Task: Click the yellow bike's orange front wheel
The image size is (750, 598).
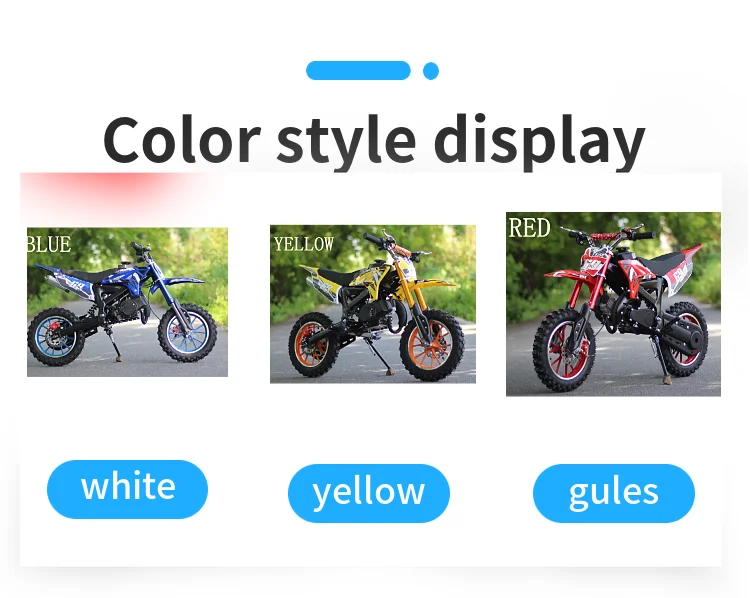Action: coord(432,344)
